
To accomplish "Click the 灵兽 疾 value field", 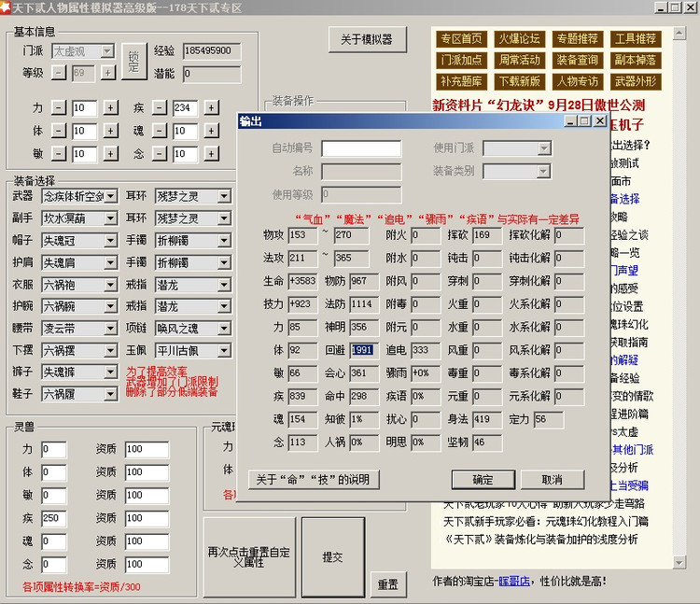I will pyautogui.click(x=53, y=519).
